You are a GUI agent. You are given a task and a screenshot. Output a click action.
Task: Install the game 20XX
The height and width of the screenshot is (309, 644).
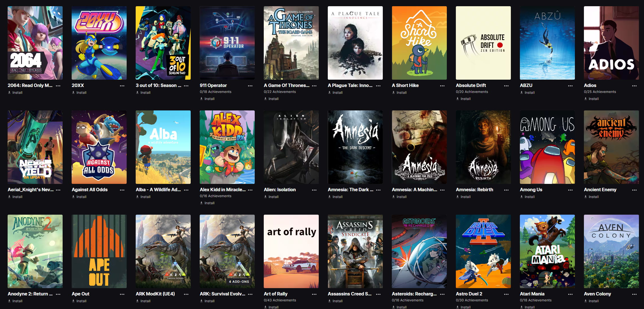(x=79, y=93)
